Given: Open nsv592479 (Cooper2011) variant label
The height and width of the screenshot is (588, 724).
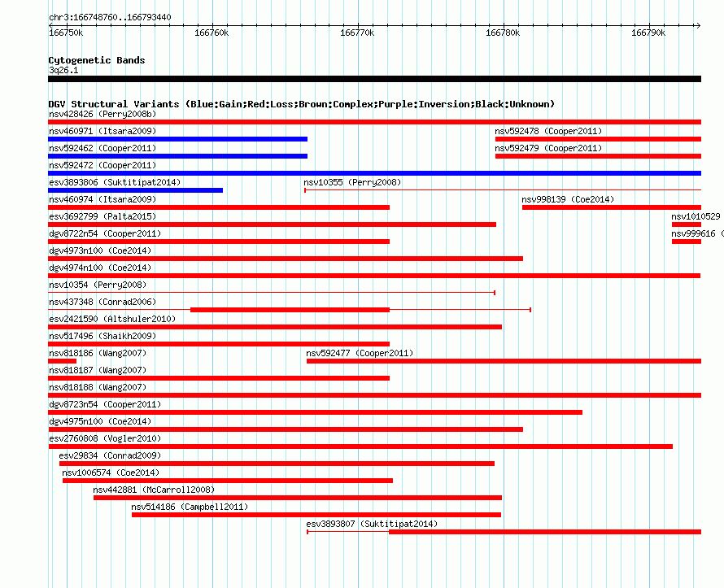Looking at the screenshot, I should click(x=548, y=148).
